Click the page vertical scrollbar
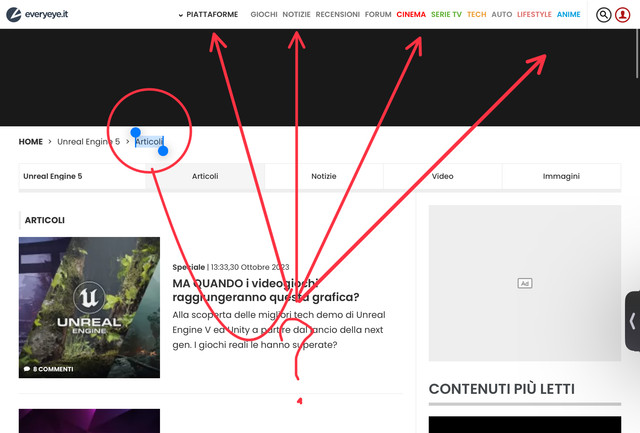The image size is (640, 433). pos(637,53)
